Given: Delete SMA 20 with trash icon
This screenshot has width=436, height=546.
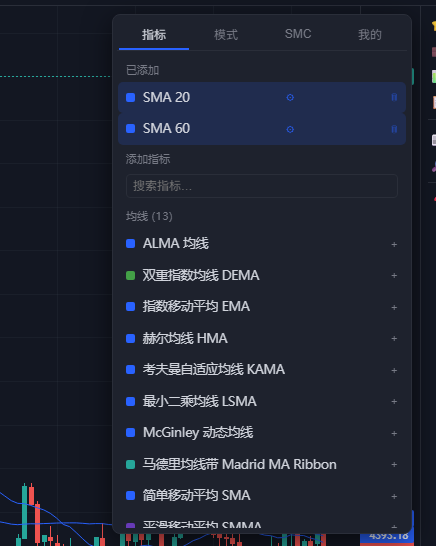Looking at the screenshot, I should click(394, 97).
